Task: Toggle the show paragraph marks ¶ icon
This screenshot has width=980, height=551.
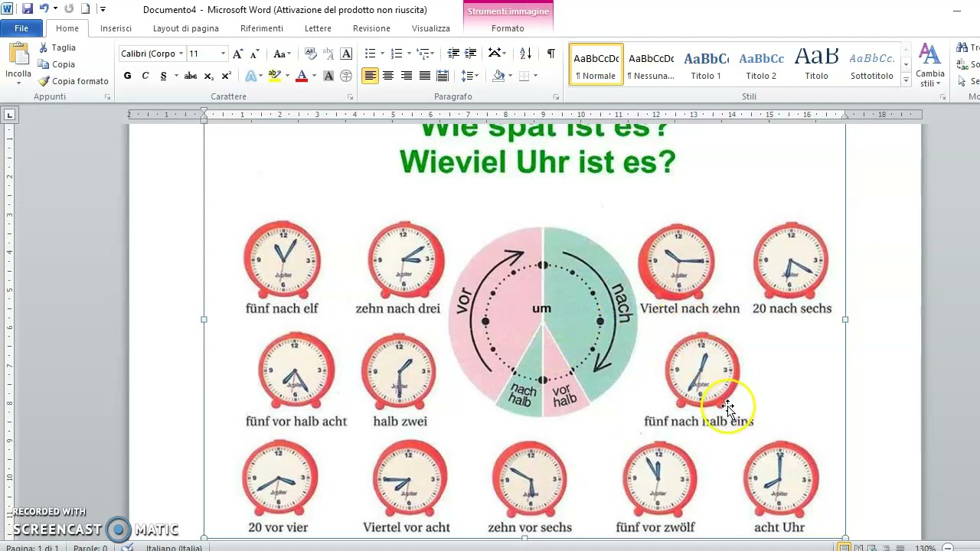Action: pyautogui.click(x=550, y=54)
